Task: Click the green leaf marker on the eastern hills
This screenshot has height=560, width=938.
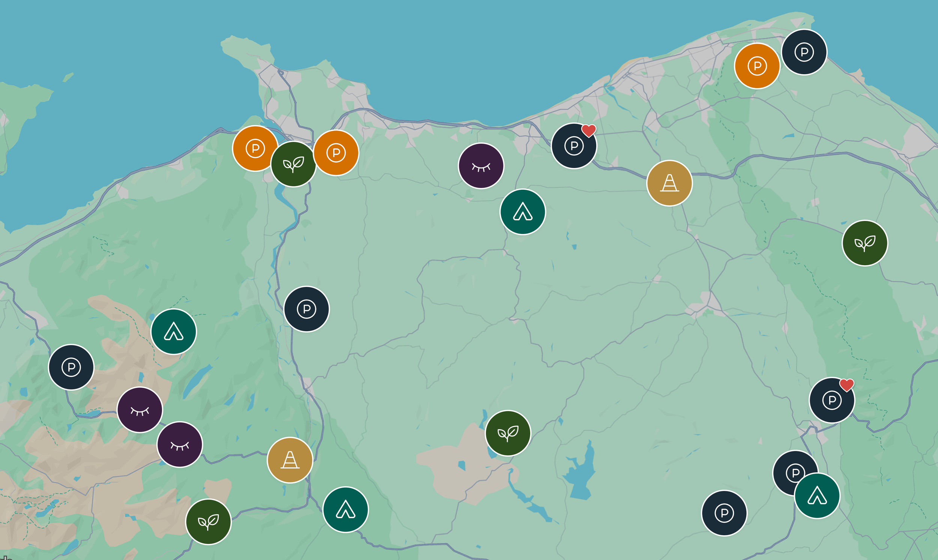Action: tap(864, 243)
